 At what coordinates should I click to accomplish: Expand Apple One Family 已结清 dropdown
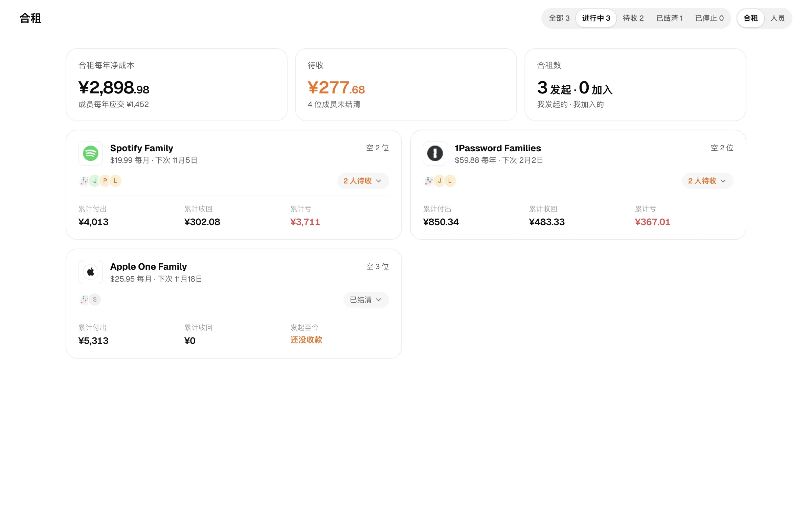pos(366,299)
